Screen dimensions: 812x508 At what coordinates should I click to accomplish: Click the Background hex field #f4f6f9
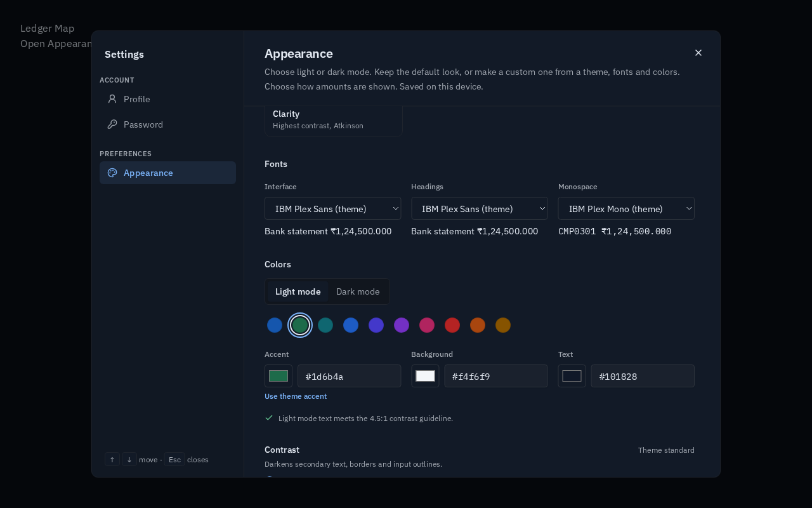(x=495, y=376)
